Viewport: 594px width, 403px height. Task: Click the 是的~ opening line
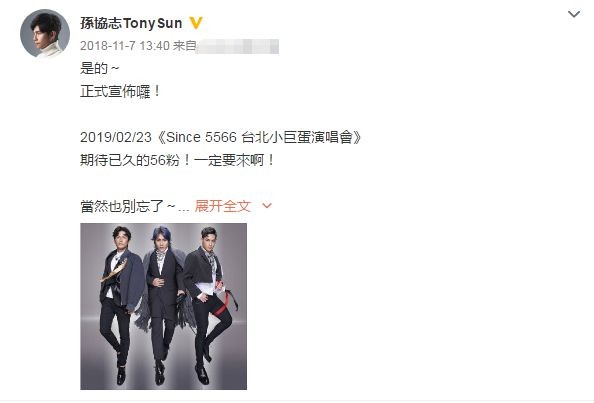(x=100, y=68)
